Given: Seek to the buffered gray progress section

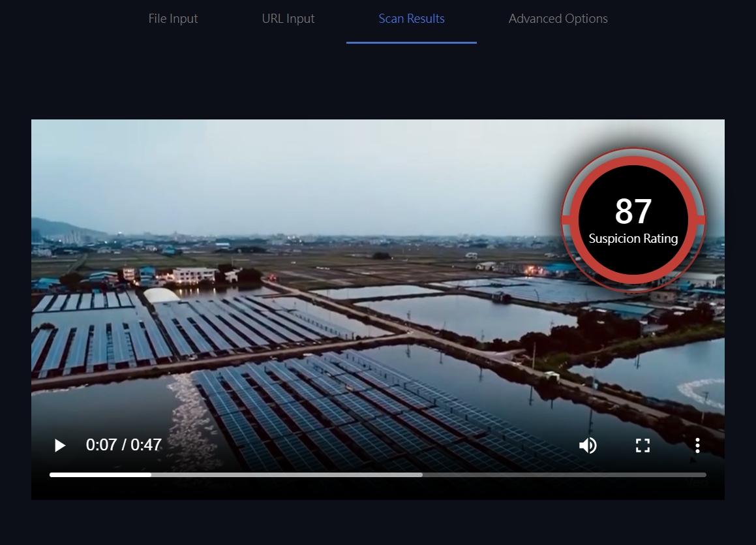Looking at the screenshot, I should pyautogui.click(x=287, y=475).
